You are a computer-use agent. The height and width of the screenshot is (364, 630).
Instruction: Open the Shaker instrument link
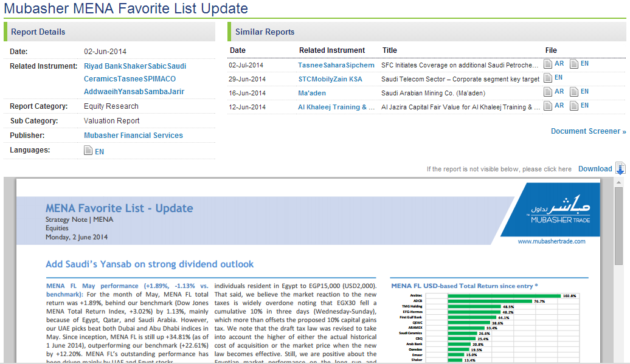pyautogui.click(x=135, y=66)
